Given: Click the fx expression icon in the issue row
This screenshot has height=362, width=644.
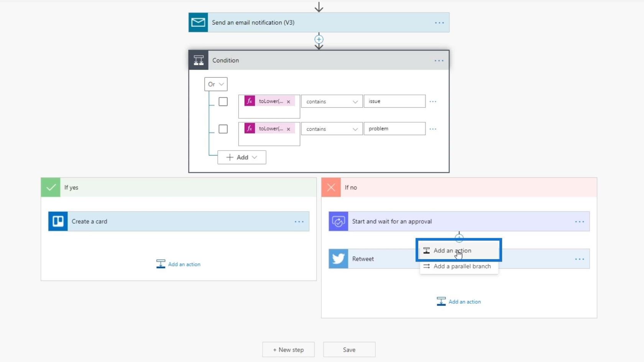Looking at the screenshot, I should [250, 101].
